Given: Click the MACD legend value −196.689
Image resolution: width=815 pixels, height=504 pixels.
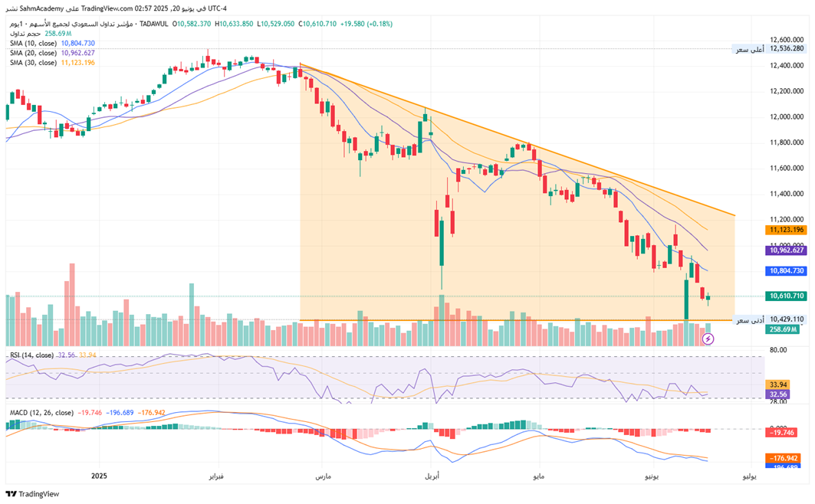Looking at the screenshot, I should click(x=120, y=413).
